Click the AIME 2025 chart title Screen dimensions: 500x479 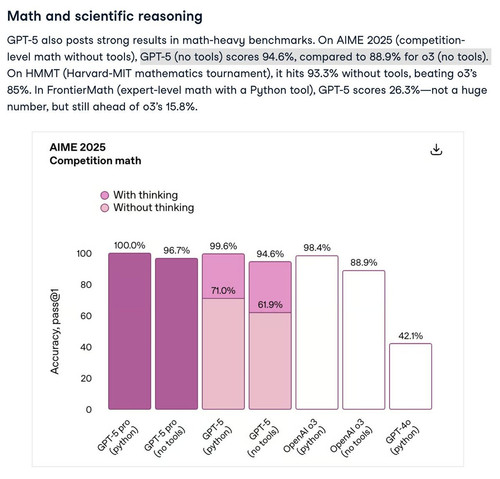[x=78, y=147]
